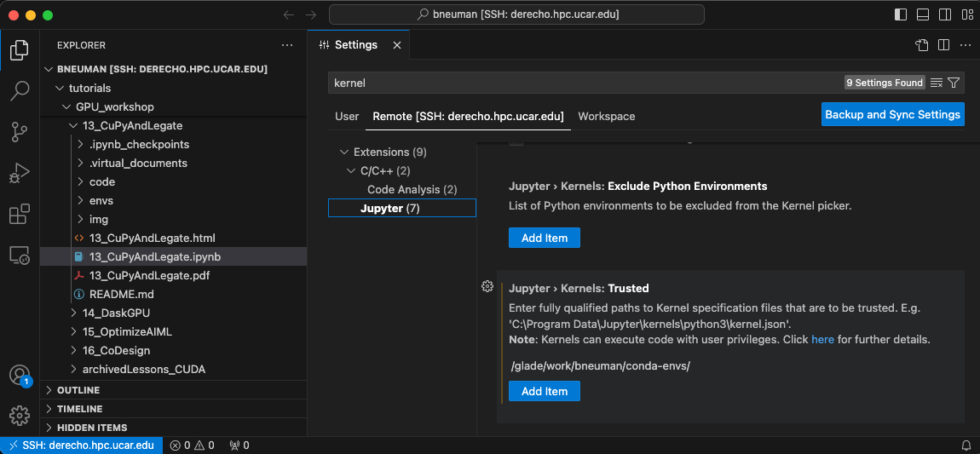
Task: Open the settings filter funnel icon
Action: pos(953,83)
